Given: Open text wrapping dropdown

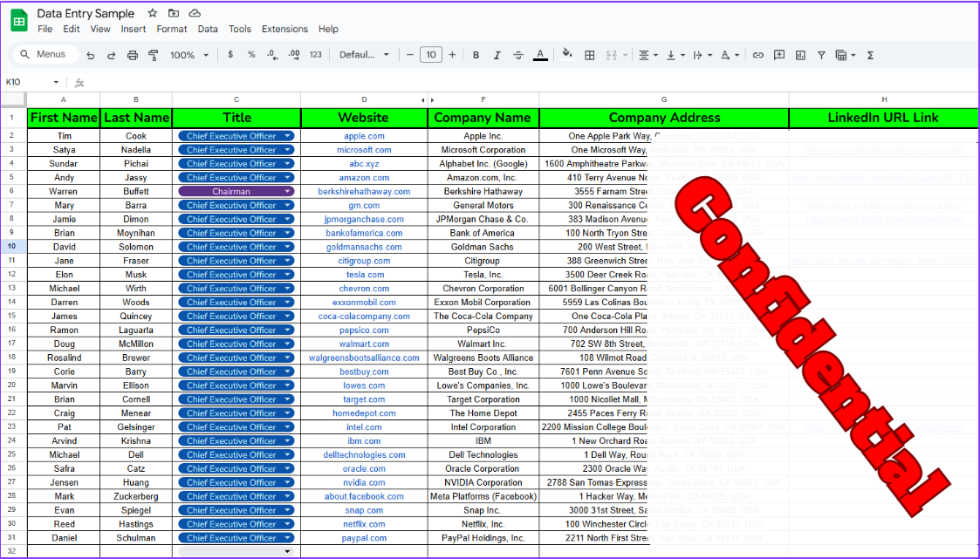Looking at the screenshot, I should coord(702,55).
